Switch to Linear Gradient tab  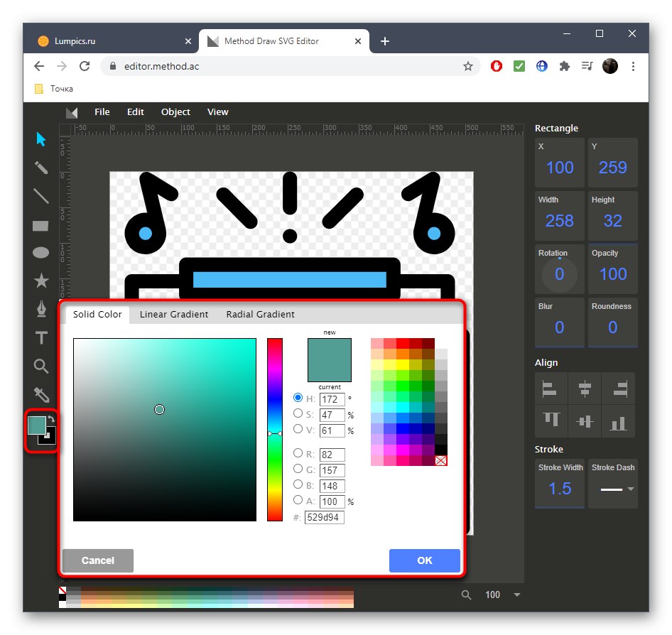pyautogui.click(x=174, y=315)
